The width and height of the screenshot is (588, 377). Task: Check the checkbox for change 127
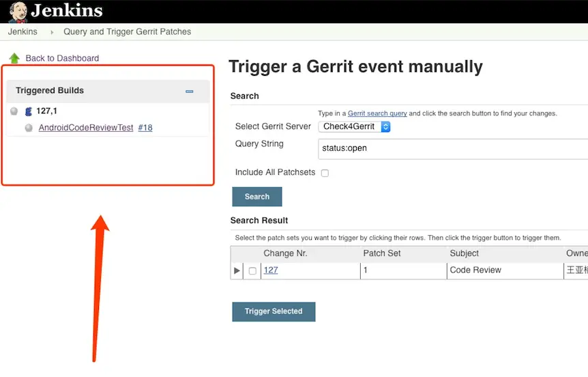(x=252, y=270)
